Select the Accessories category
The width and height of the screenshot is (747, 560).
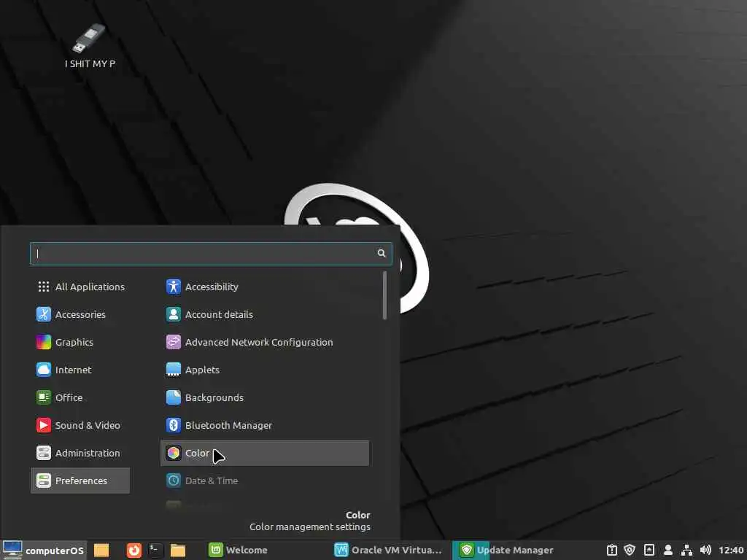tap(80, 314)
